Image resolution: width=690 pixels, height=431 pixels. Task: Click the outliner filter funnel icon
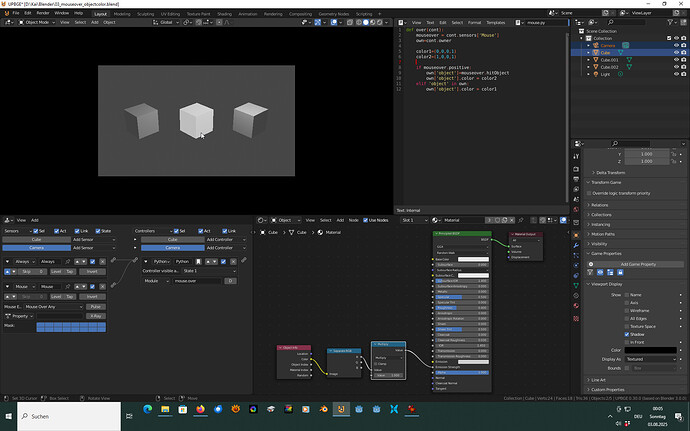[x=670, y=22]
